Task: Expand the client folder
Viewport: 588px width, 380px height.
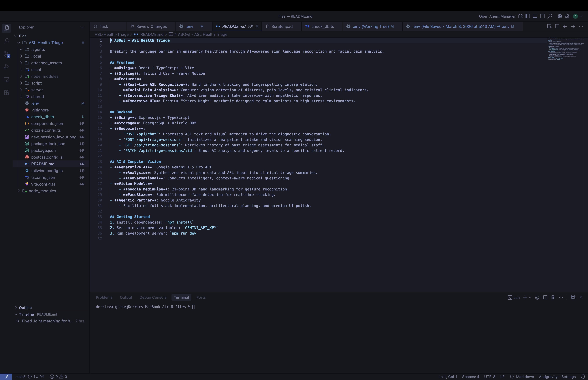Action: click(36, 70)
